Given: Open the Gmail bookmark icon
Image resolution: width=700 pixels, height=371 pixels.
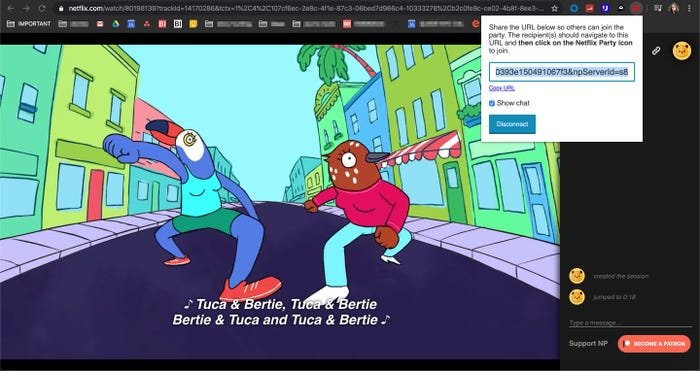Looking at the screenshot, I should [x=100, y=24].
